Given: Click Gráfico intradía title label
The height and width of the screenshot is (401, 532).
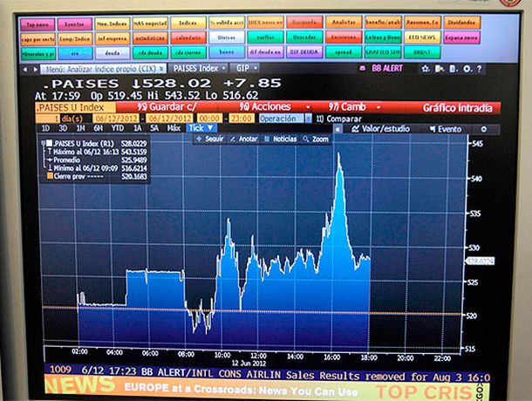Looking at the screenshot, I should (457, 108).
